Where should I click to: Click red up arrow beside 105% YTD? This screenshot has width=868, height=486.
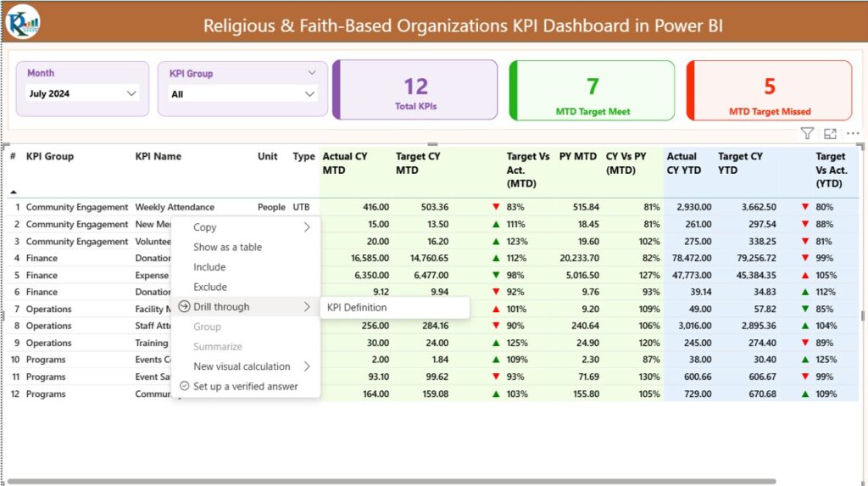[805, 275]
